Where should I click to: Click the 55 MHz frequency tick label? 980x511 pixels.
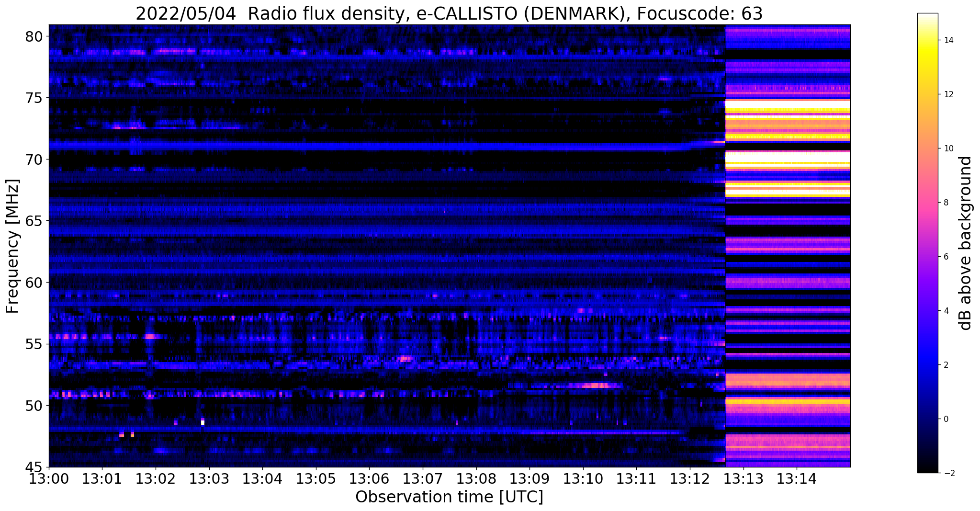[34, 344]
